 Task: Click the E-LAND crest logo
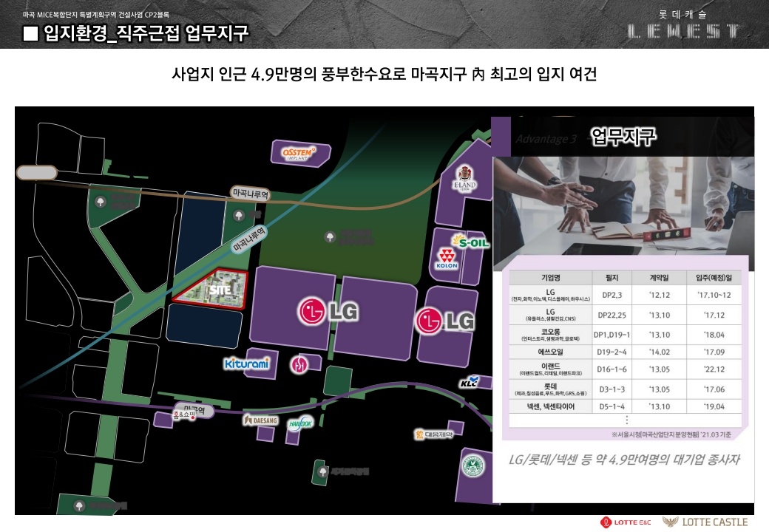point(464,179)
